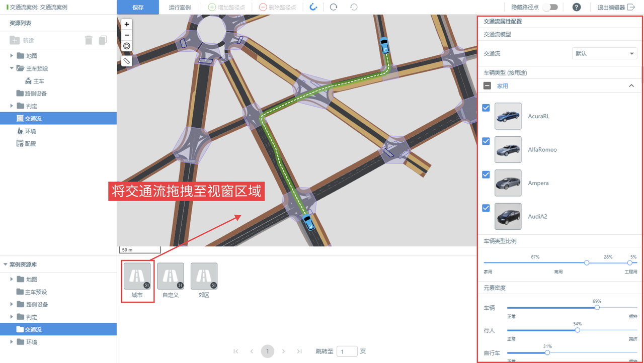Open the help question mark icon
Image resolution: width=644 pixels, height=363 pixels.
pyautogui.click(x=577, y=7)
